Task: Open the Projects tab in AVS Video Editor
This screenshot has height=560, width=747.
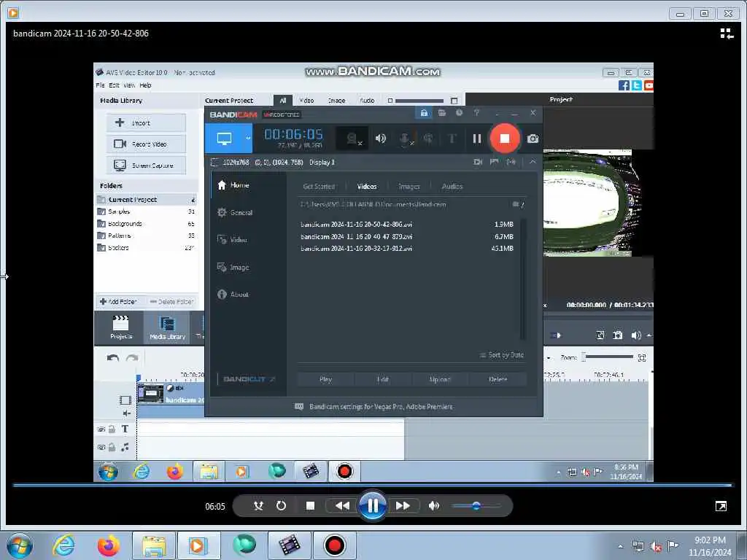Action: pos(121,327)
